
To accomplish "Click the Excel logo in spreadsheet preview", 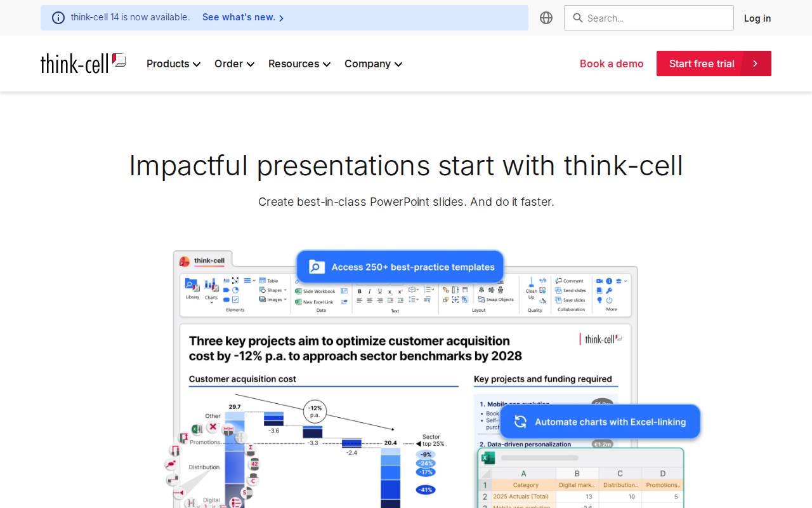I will click(488, 458).
